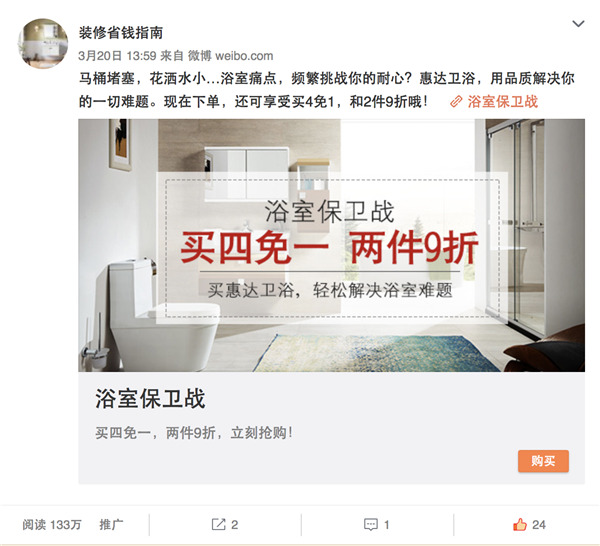Open the 微博 weibo.com source link

230,56
